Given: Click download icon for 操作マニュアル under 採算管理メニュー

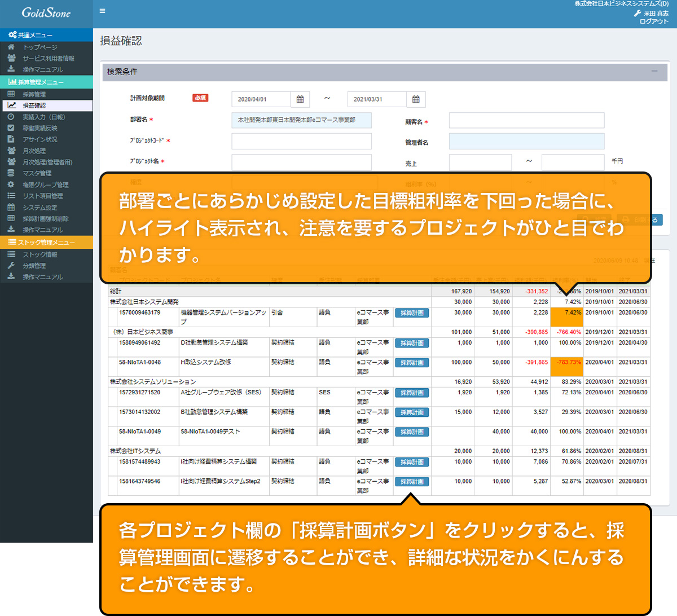Looking at the screenshot, I should pos(11,230).
